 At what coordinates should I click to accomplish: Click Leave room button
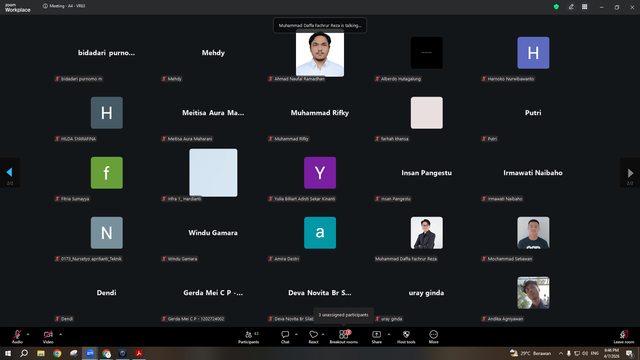coord(624,337)
